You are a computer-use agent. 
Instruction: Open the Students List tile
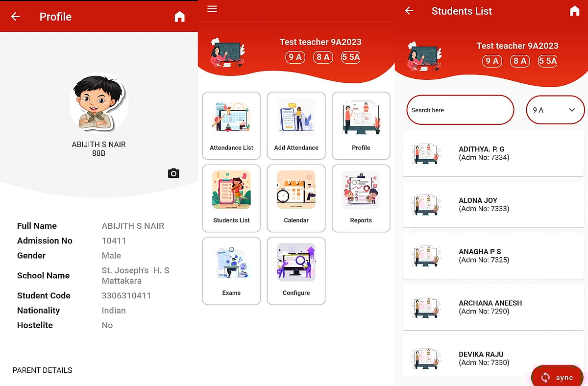231,198
